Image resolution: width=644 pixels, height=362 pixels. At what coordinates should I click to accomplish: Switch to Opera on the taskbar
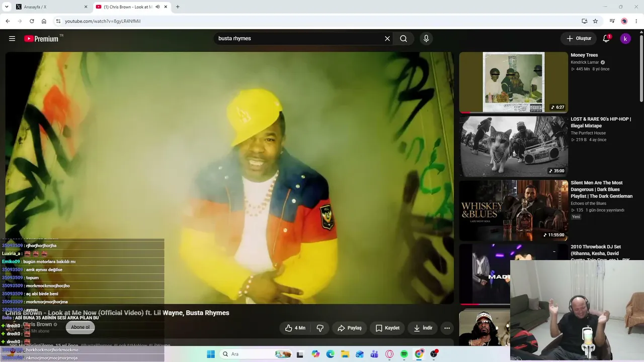[x=389, y=354]
